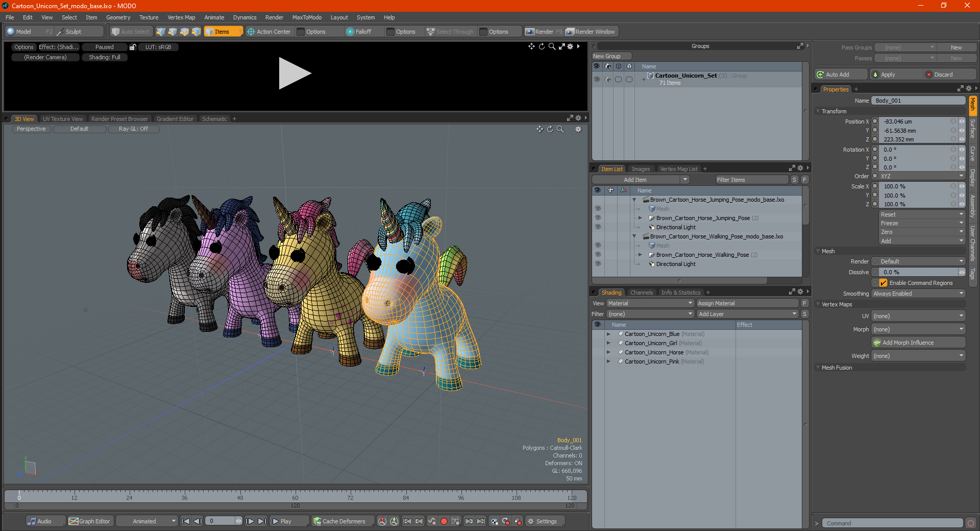Open the Render Window

click(591, 32)
